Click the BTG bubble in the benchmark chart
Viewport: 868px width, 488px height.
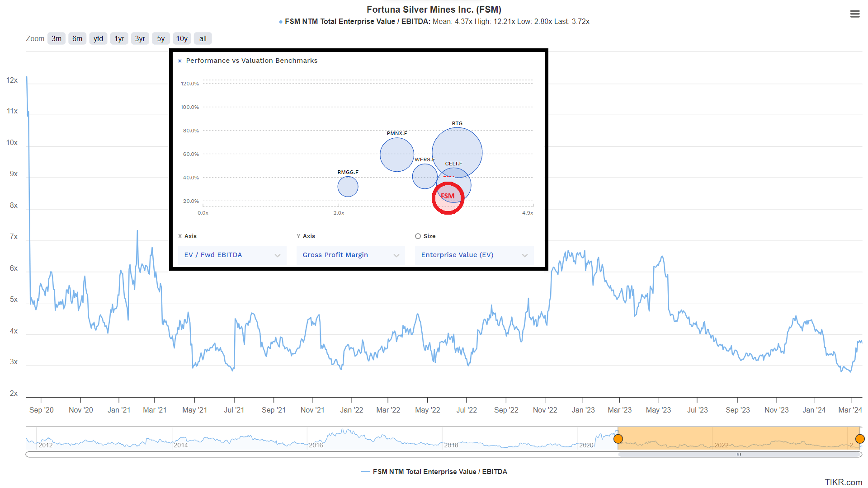click(457, 152)
